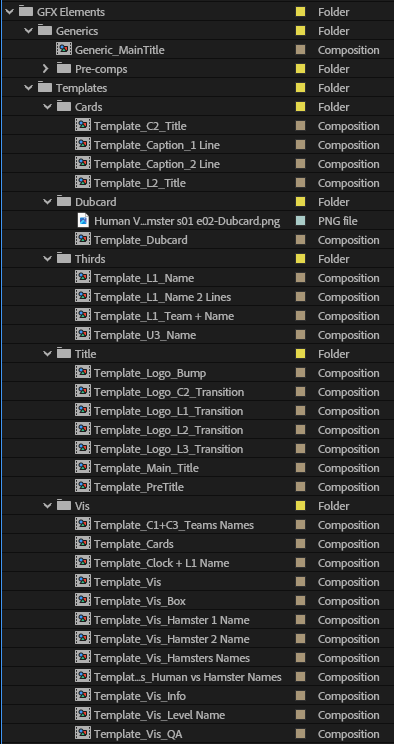394x744 pixels.
Task: Select the Dubcard folder name
Action: 95,202
